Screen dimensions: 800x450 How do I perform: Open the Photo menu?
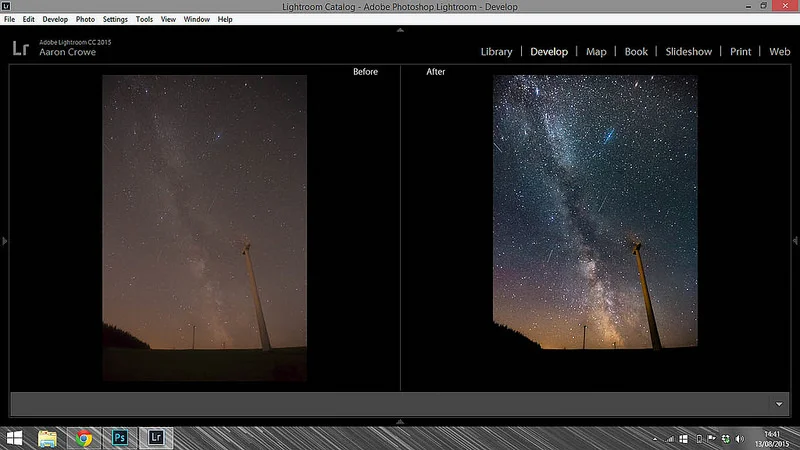[x=85, y=19]
